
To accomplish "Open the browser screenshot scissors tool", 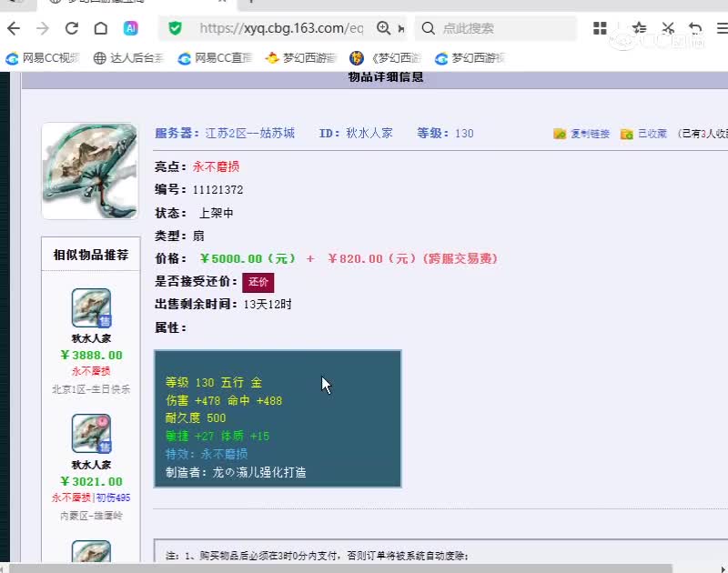I will coord(669,28).
